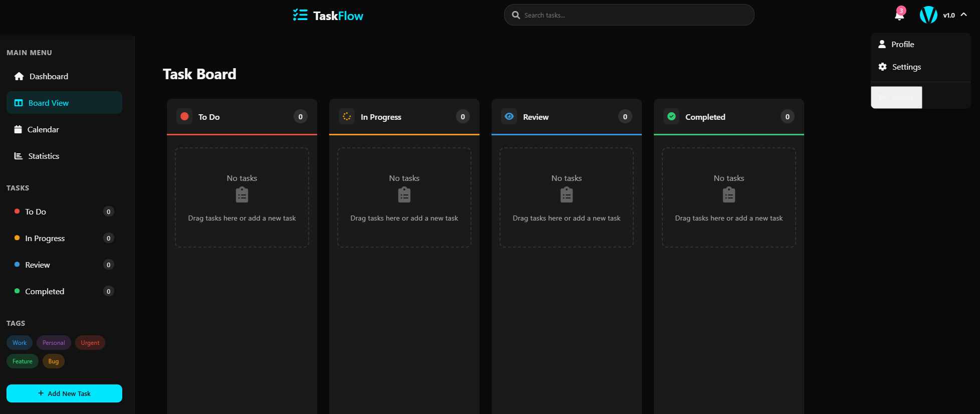This screenshot has height=414, width=980.
Task: Open the Calendar page
Action: point(64,129)
